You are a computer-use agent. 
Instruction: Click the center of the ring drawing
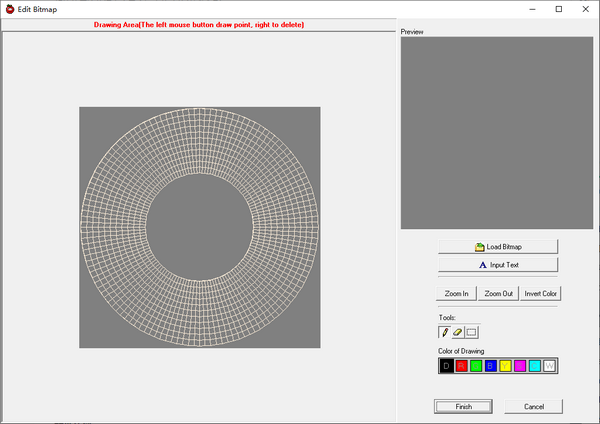coord(200,228)
